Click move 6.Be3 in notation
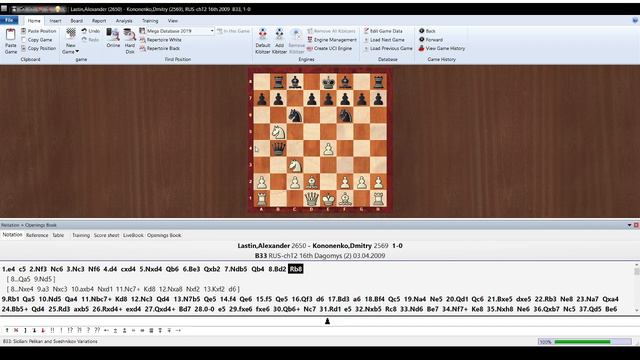 tap(191, 269)
